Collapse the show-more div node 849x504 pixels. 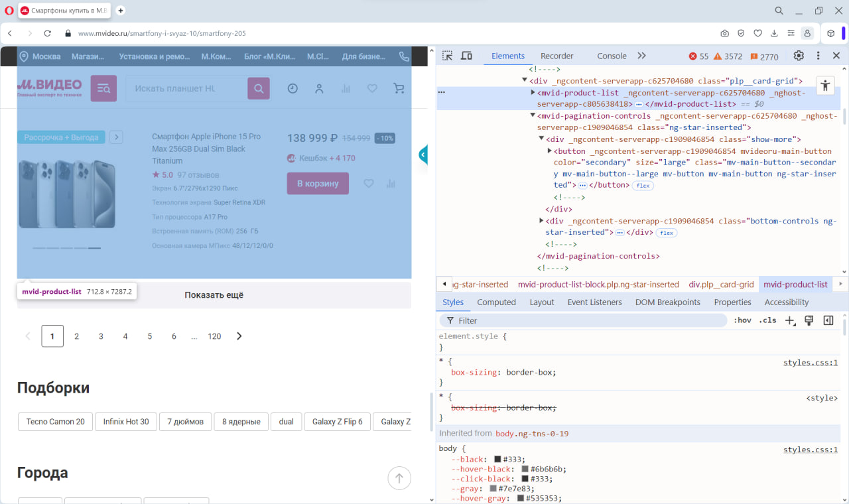pyautogui.click(x=541, y=139)
